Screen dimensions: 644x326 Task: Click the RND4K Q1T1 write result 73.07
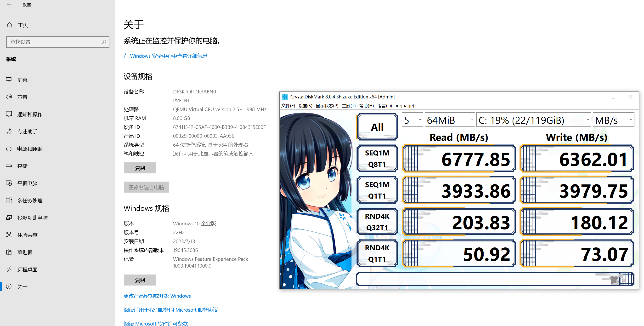pyautogui.click(x=576, y=253)
